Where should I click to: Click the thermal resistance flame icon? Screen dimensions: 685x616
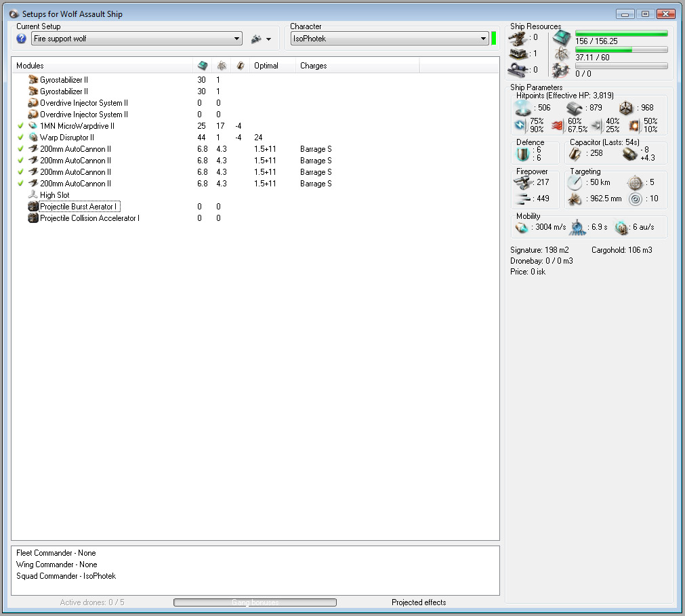pos(558,126)
